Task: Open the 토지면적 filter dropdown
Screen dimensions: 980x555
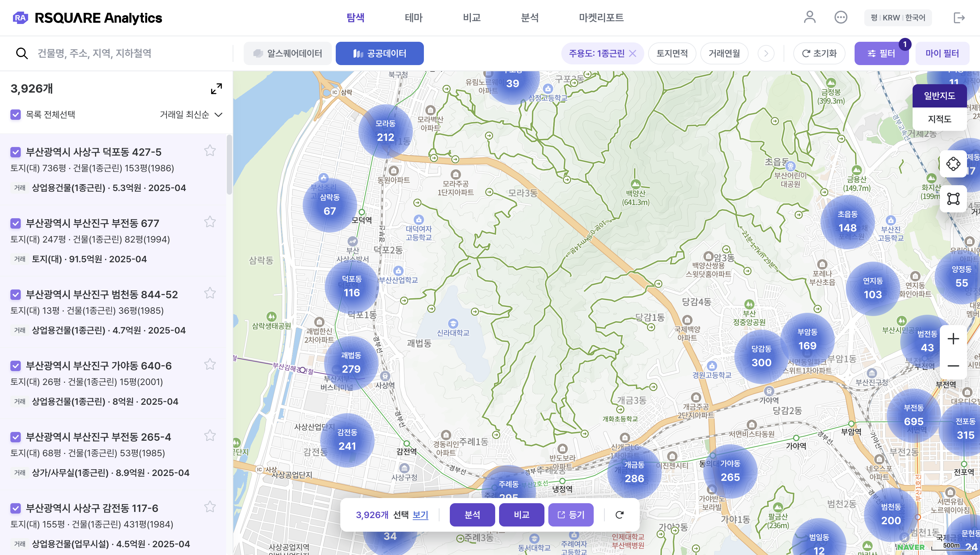Action: [x=672, y=53]
